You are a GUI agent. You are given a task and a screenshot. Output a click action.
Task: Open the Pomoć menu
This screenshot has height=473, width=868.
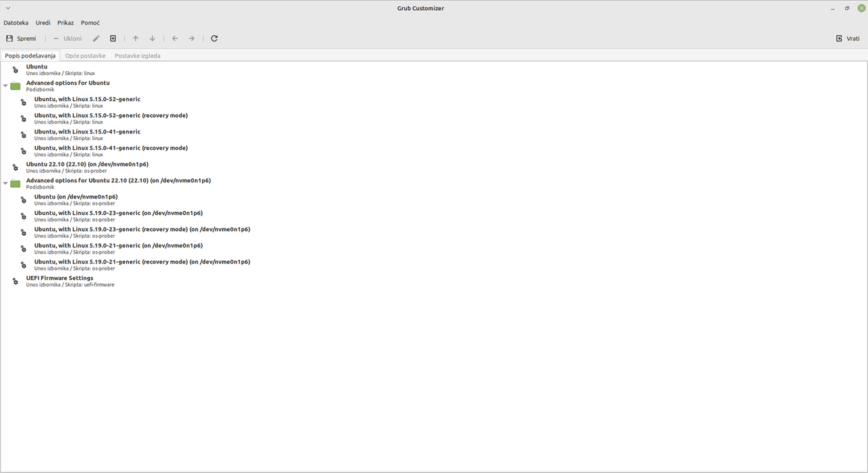pyautogui.click(x=90, y=23)
